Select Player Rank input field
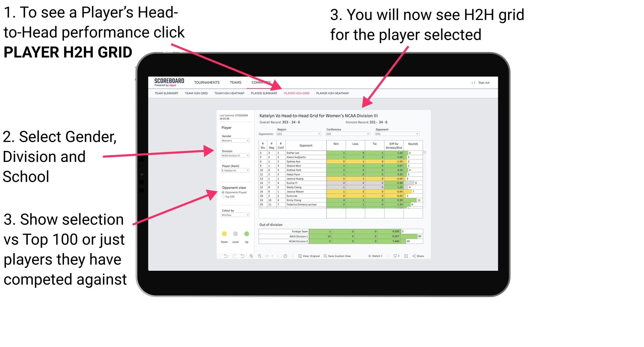 click(x=234, y=170)
